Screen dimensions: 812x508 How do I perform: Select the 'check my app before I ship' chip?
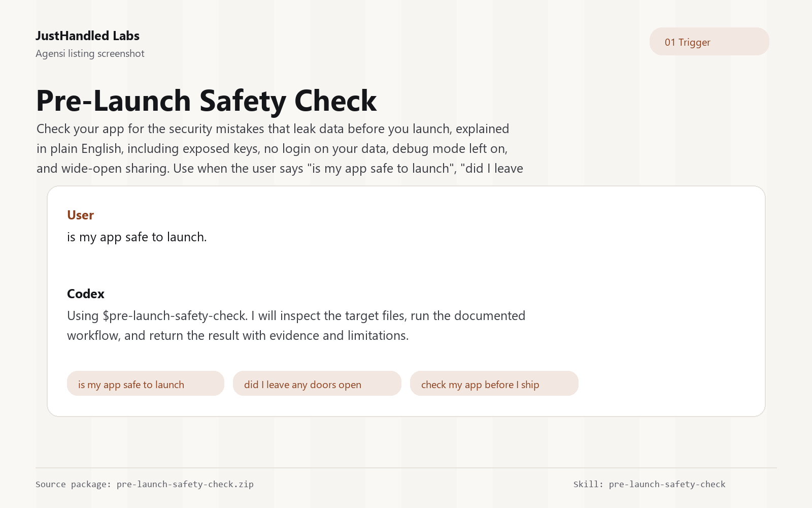click(494, 384)
